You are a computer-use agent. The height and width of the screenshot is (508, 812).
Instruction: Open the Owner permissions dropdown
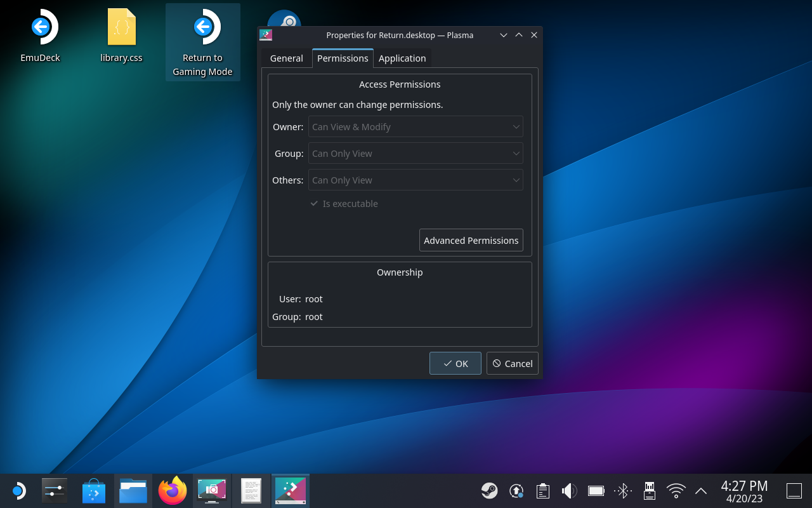pos(416,126)
